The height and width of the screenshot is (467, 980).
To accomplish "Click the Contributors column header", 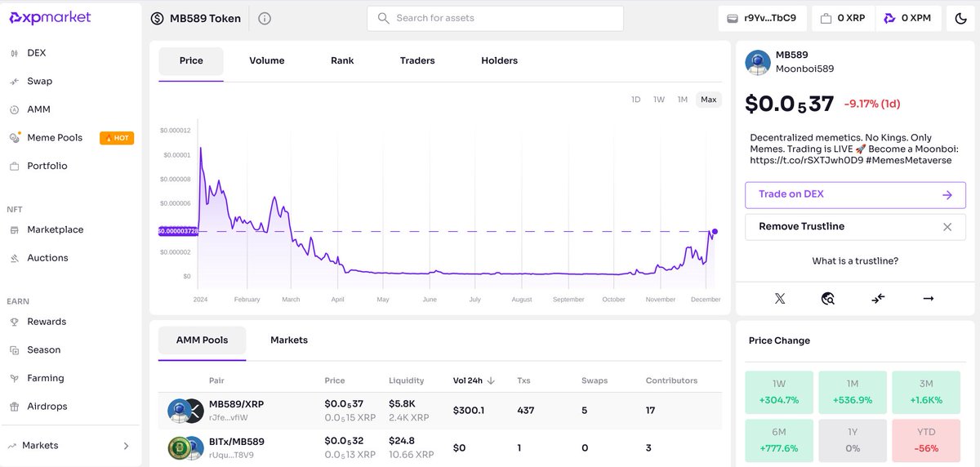I will click(x=671, y=380).
